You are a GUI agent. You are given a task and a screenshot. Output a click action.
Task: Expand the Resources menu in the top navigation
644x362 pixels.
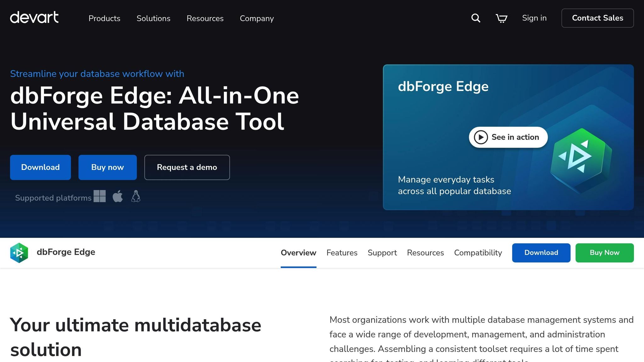[205, 18]
